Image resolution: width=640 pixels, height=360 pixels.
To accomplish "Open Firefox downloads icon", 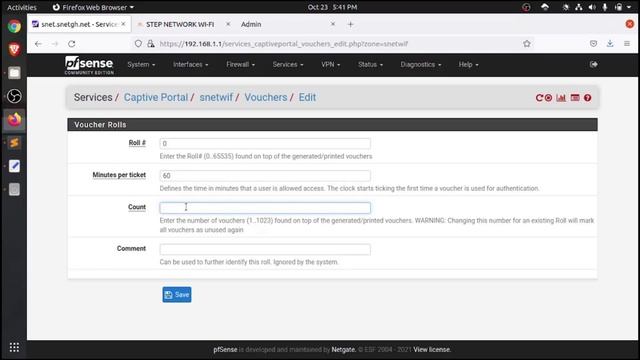I will click(x=610, y=44).
